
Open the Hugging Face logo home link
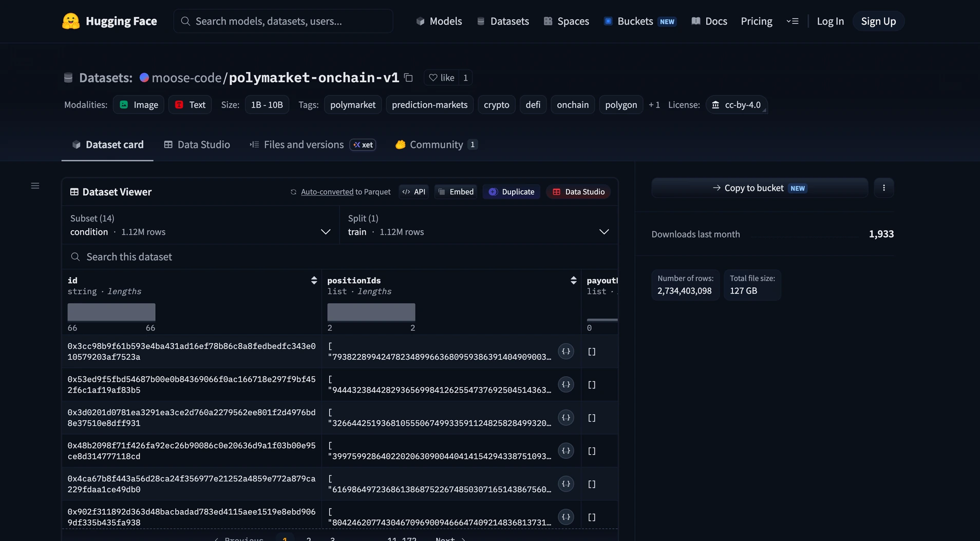109,21
